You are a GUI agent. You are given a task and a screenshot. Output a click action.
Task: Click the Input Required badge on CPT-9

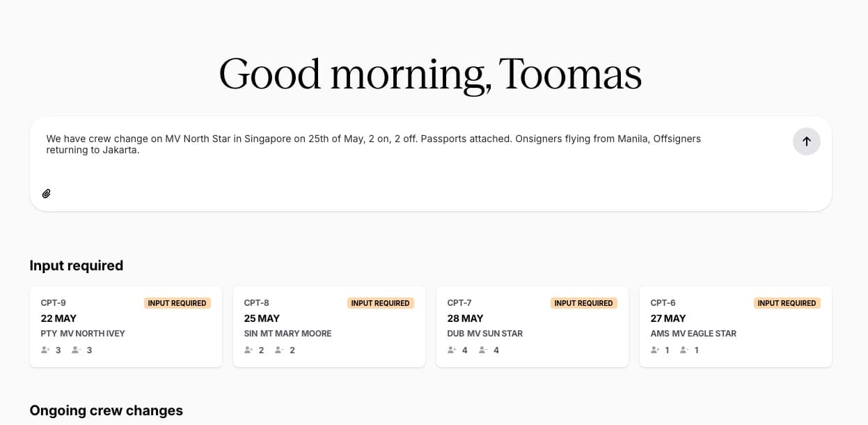coord(177,303)
